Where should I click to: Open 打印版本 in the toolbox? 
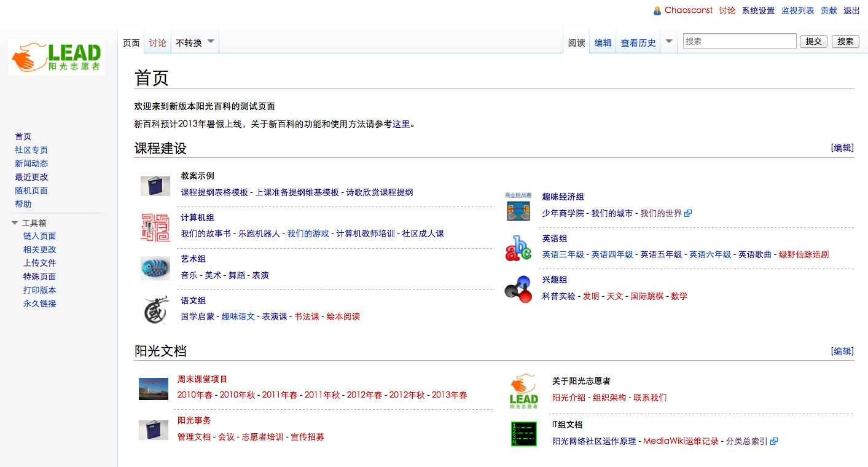click(39, 290)
